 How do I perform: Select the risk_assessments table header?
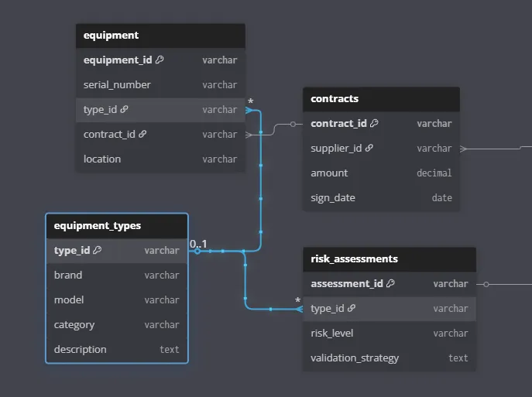[389, 258]
